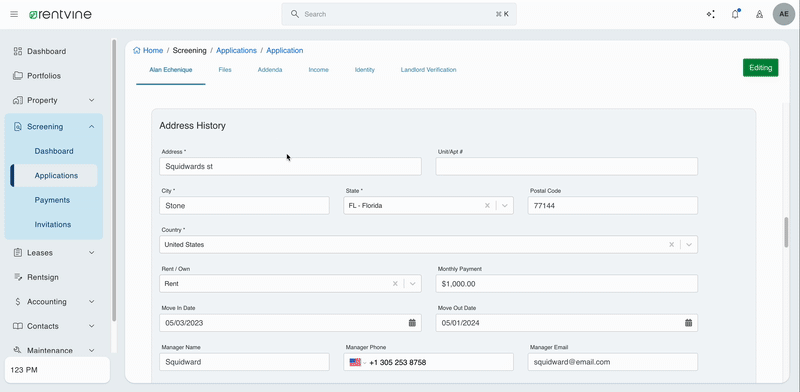
Task: Click the alert triangle icon in header
Action: point(760,14)
